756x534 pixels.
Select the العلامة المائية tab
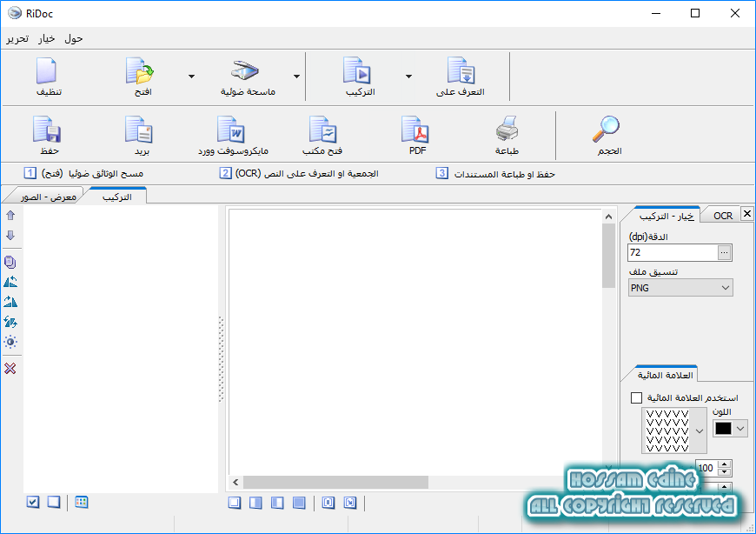click(x=666, y=375)
